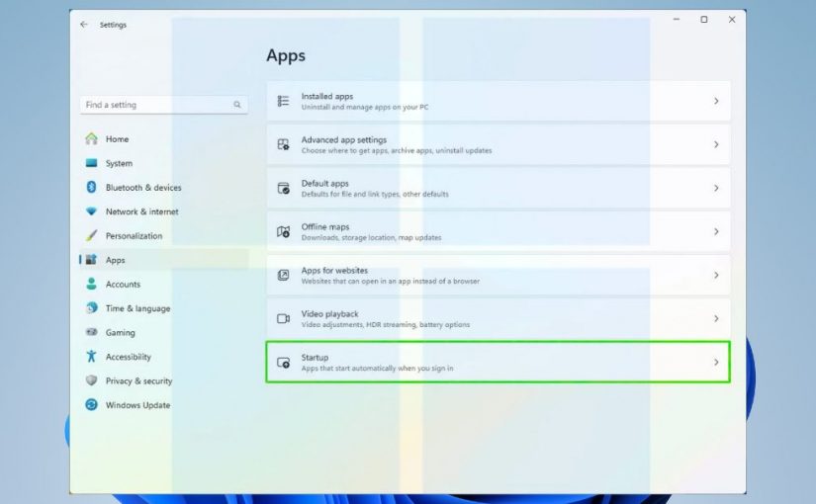Click 'Video adjustments, HDR streaming, battery options' text
This screenshot has height=504, width=816.
[386, 324]
